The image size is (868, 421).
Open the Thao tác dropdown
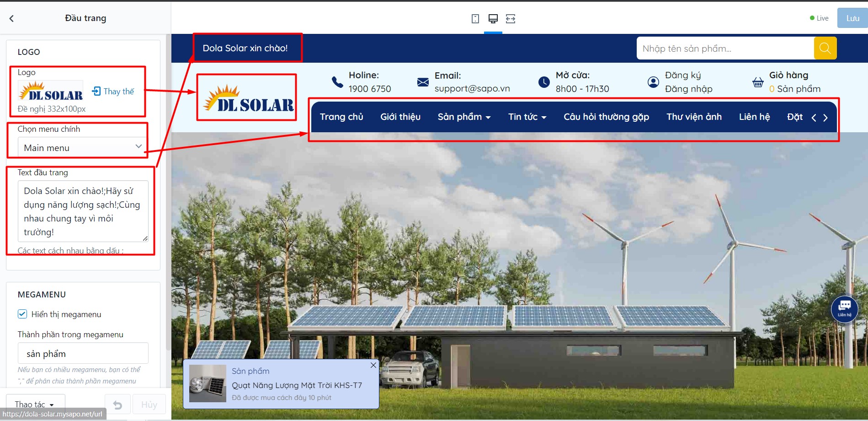click(x=35, y=405)
